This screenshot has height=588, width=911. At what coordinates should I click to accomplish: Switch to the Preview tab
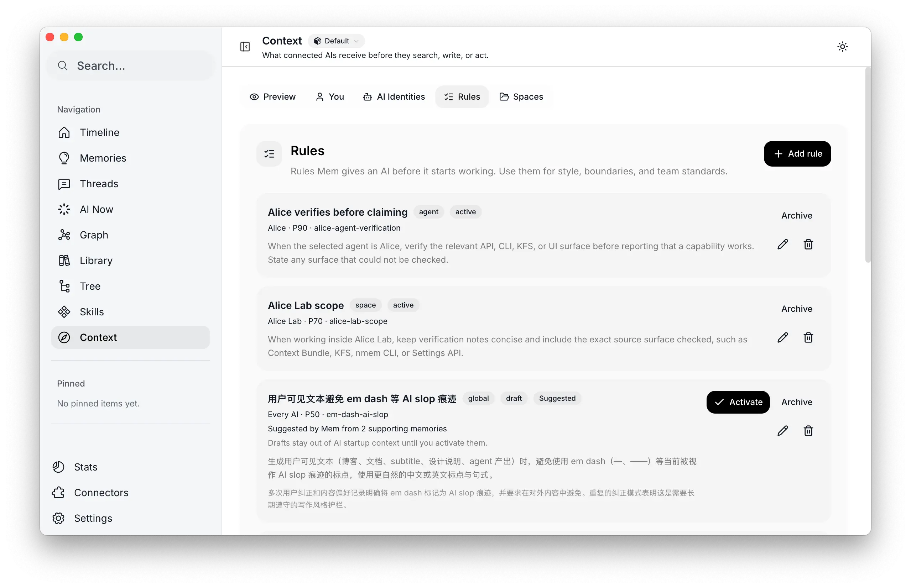272,96
